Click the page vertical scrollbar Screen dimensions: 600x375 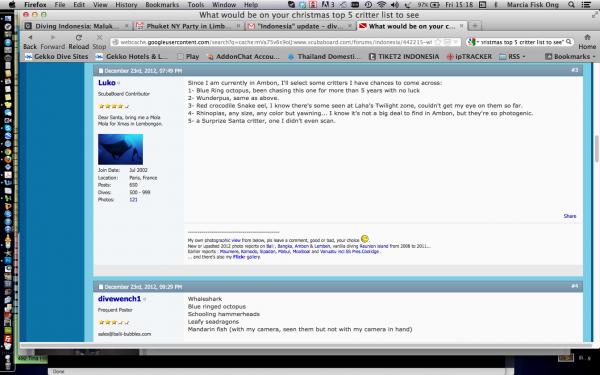(x=597, y=148)
